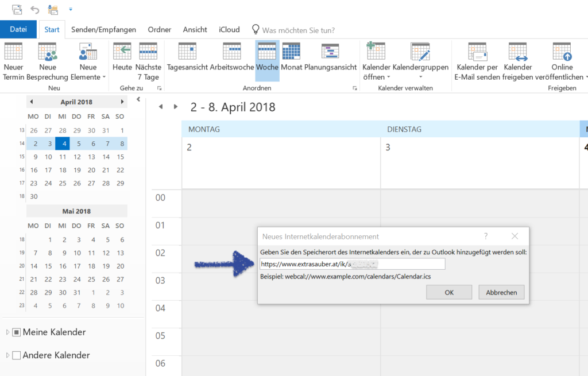Toggle the Meine Kalender checkbox
The width and height of the screenshot is (588, 376).
17,332
